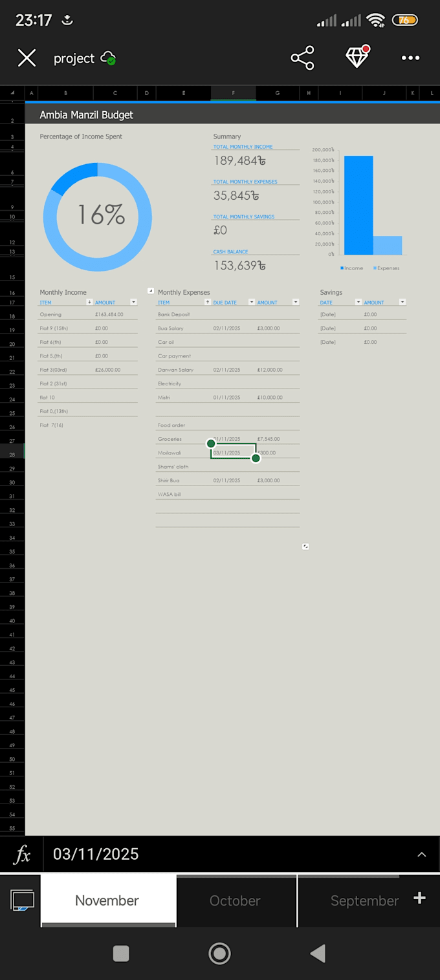Close the project workbook with the X
The width and height of the screenshot is (440, 980).
tap(27, 58)
